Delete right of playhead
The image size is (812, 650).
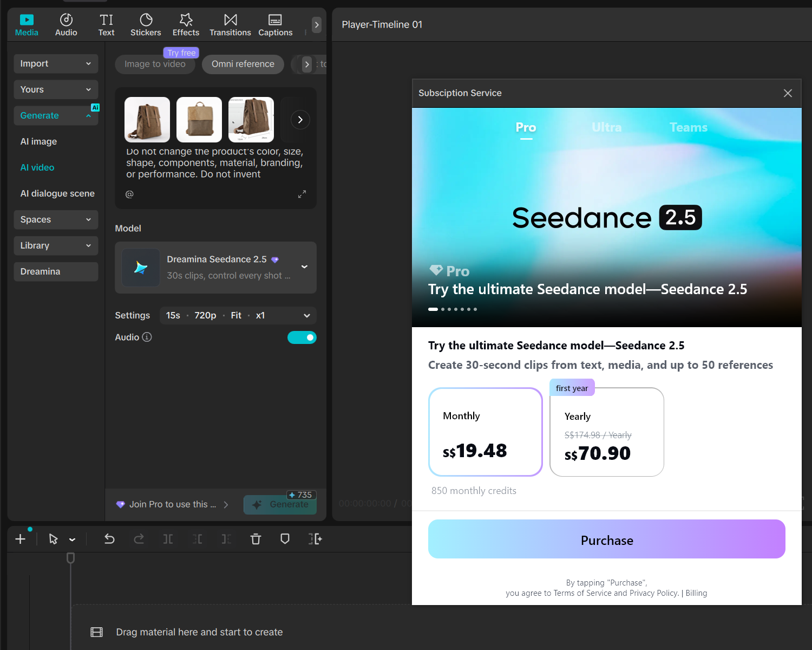(x=226, y=539)
